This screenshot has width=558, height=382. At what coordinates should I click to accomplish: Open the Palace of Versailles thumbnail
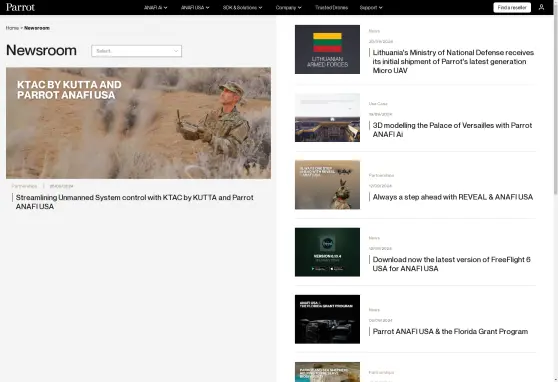coord(327,117)
